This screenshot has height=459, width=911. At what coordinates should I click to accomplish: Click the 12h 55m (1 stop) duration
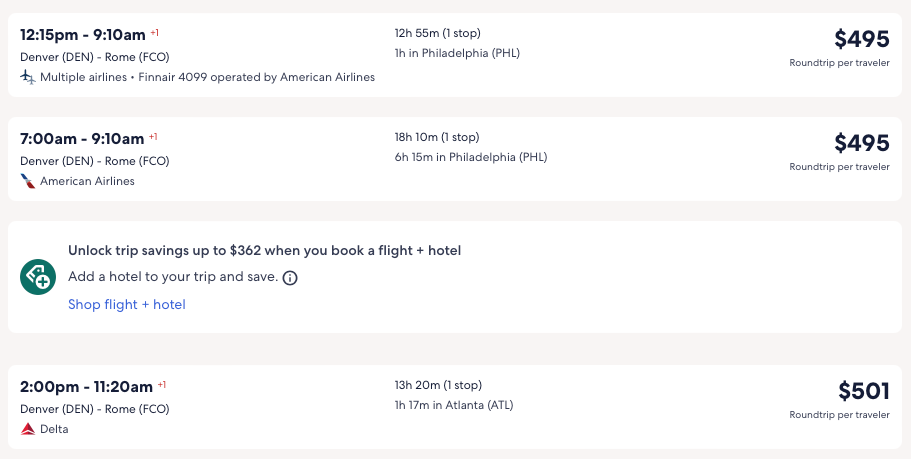click(437, 33)
